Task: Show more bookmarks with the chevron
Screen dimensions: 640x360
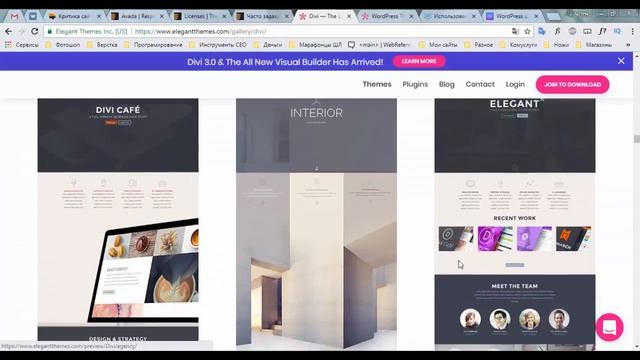Action: coord(628,45)
